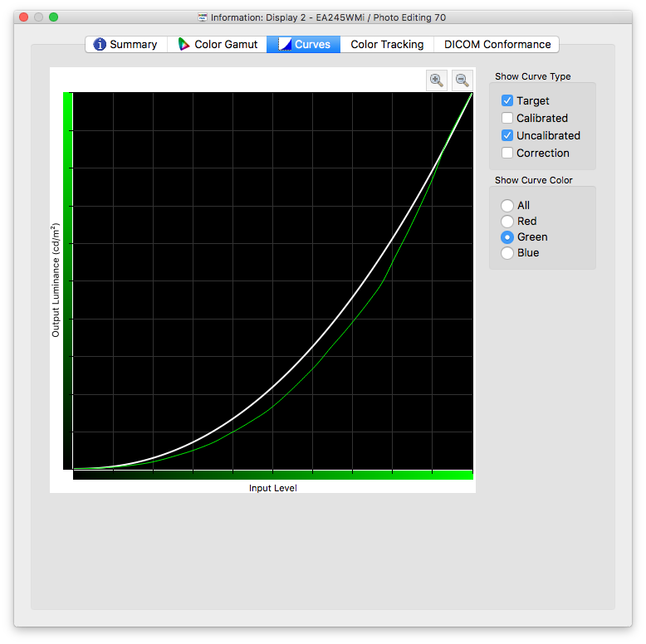Click the zoom in magnifier icon
The width and height of the screenshot is (646, 644).
[436, 80]
